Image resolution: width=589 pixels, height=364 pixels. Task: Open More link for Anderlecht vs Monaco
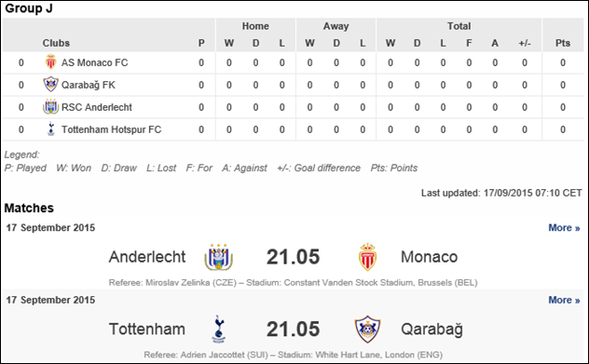click(564, 228)
